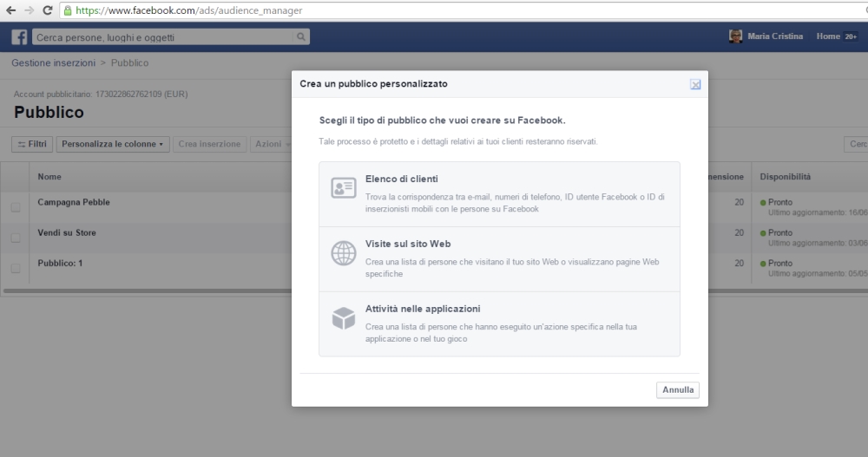Image resolution: width=868 pixels, height=457 pixels.
Task: Click the browser forward arrow
Action: tap(29, 10)
